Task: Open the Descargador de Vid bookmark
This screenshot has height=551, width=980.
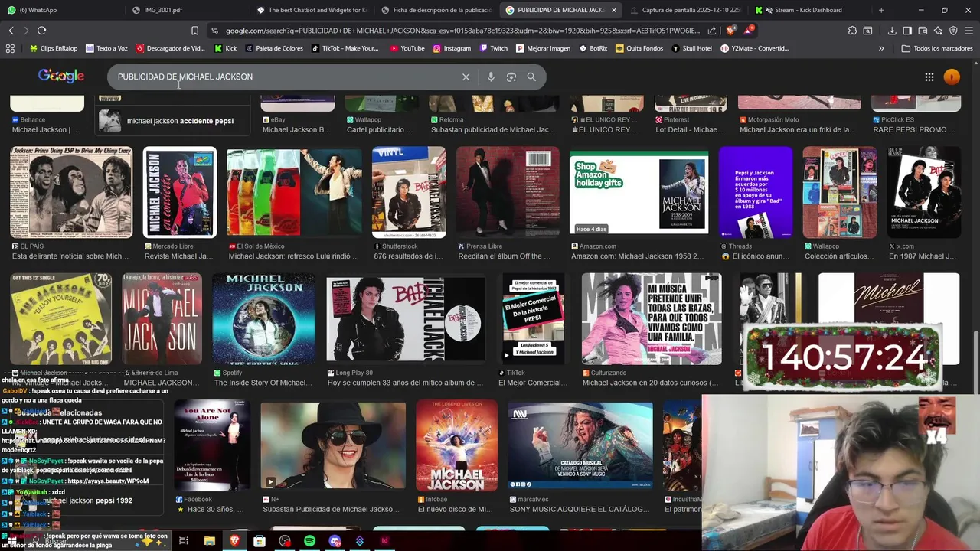Action: (x=170, y=48)
